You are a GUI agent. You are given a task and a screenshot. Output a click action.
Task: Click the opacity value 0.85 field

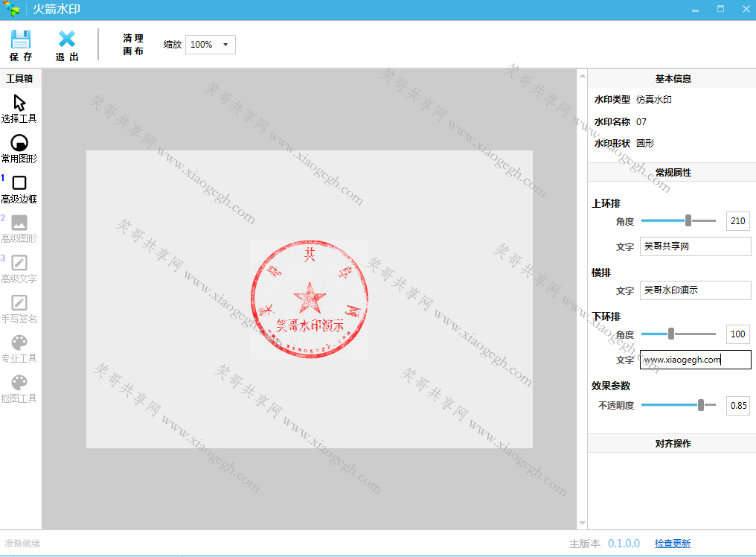coord(738,405)
